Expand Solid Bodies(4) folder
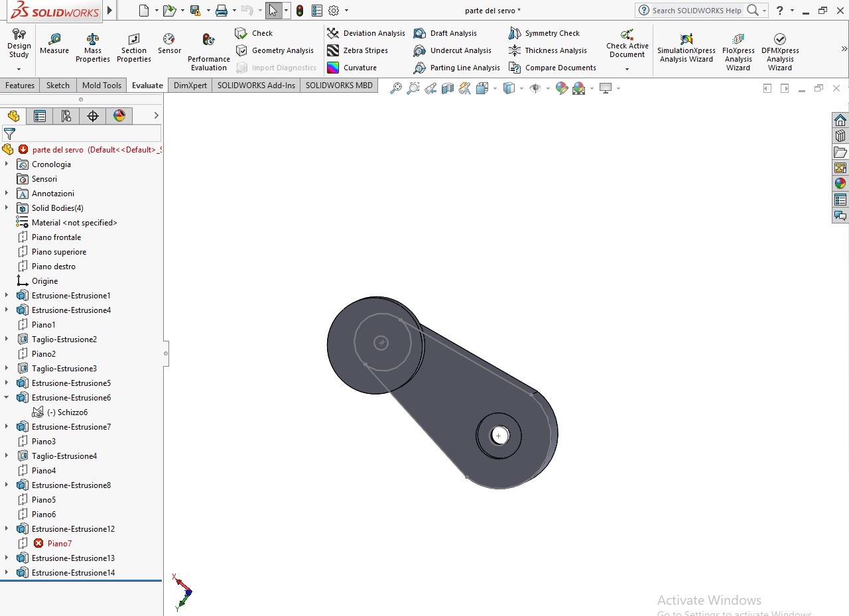This screenshot has width=849, height=616. pos(7,208)
